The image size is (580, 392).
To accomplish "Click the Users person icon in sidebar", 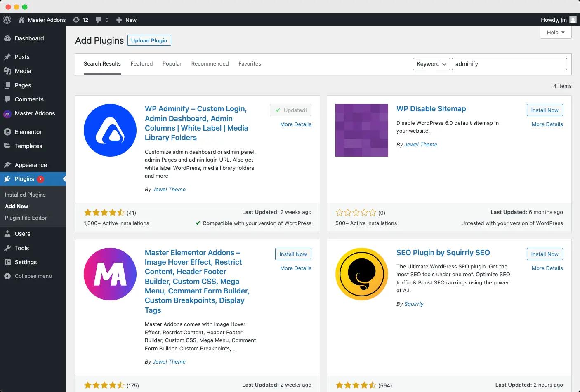I will point(7,234).
